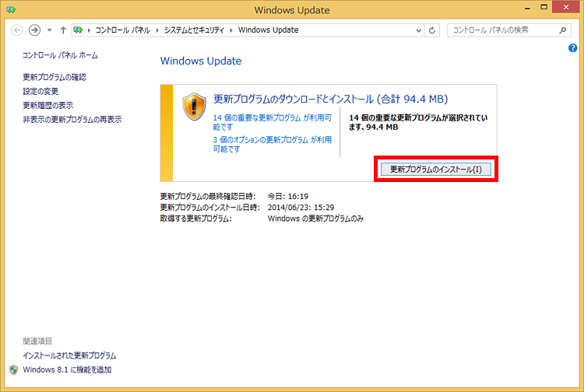Click the yellow warning shield icon
Viewport: 584px width, 392px height.
pyautogui.click(x=194, y=107)
